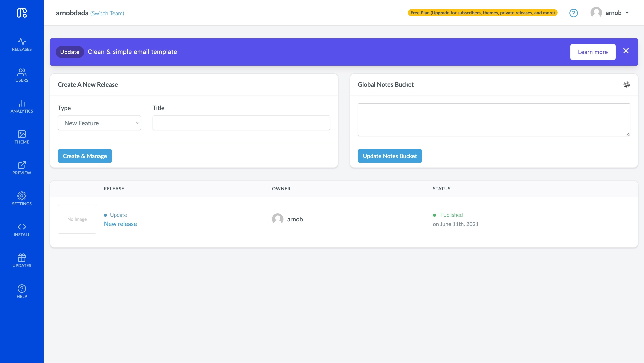The width and height of the screenshot is (644, 363).
Task: Open Settings from the sidebar
Action: (22, 199)
